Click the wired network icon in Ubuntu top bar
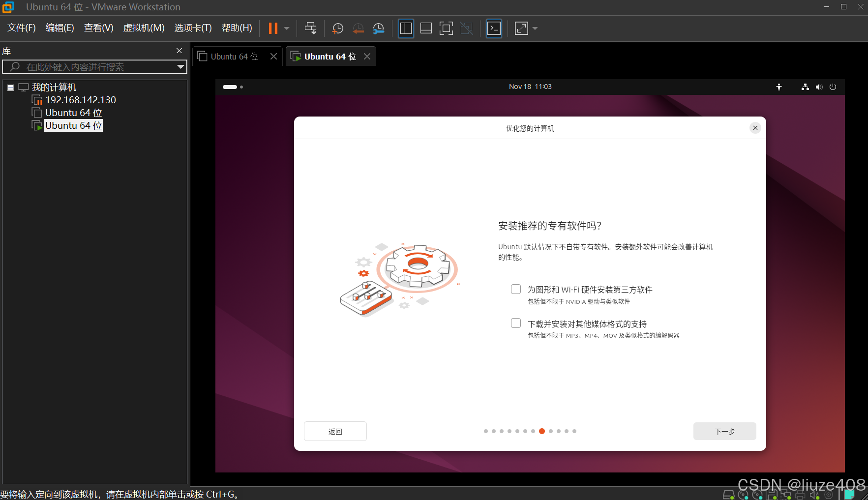868x500 pixels. (805, 87)
